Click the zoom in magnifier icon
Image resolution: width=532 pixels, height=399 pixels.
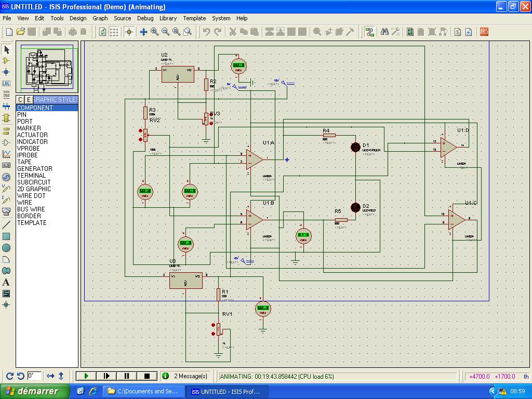click(155, 32)
